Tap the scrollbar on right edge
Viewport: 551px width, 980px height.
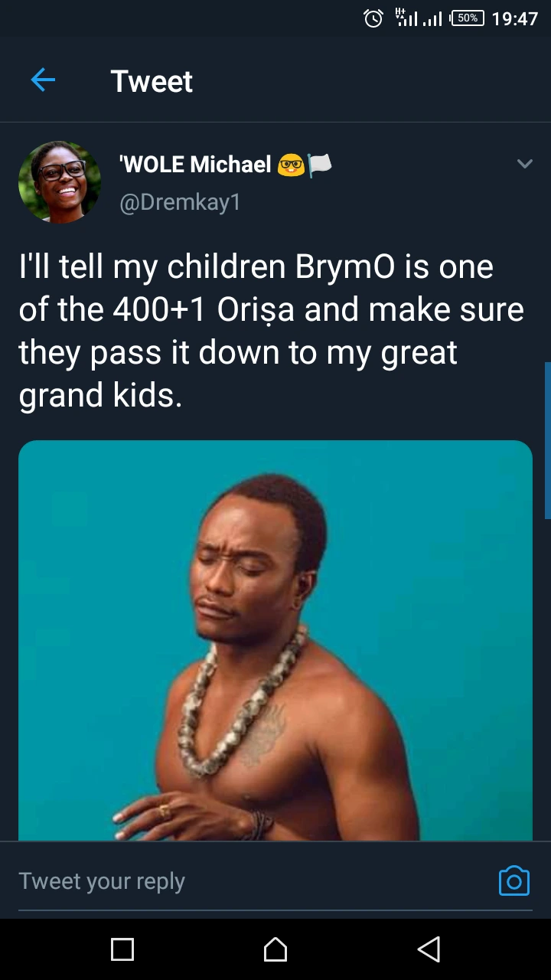pos(547,440)
